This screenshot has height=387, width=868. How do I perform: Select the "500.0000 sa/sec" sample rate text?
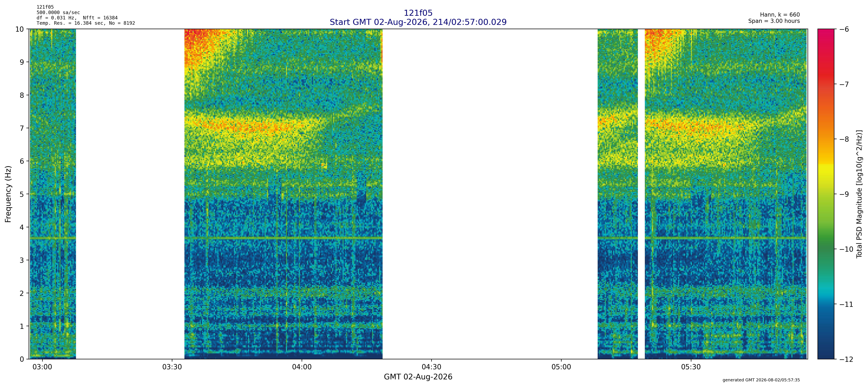point(58,12)
